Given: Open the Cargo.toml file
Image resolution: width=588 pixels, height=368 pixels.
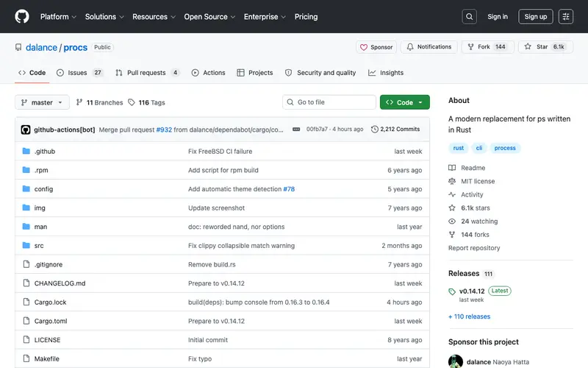Looking at the screenshot, I should coord(51,321).
